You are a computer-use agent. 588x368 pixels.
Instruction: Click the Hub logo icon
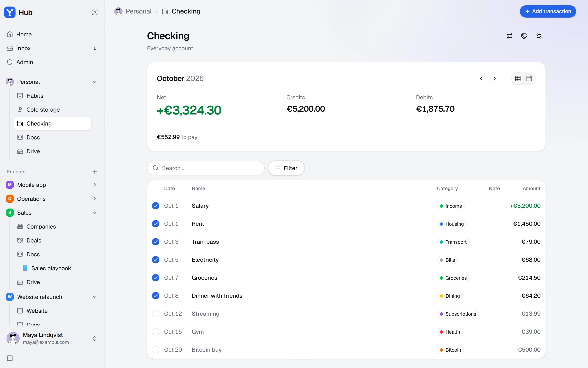click(x=10, y=12)
